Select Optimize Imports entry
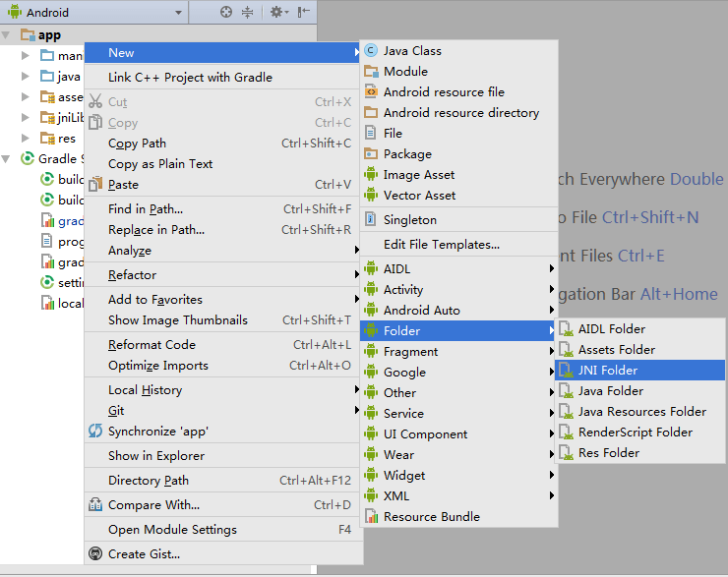This screenshot has height=577, width=728. tap(223, 366)
